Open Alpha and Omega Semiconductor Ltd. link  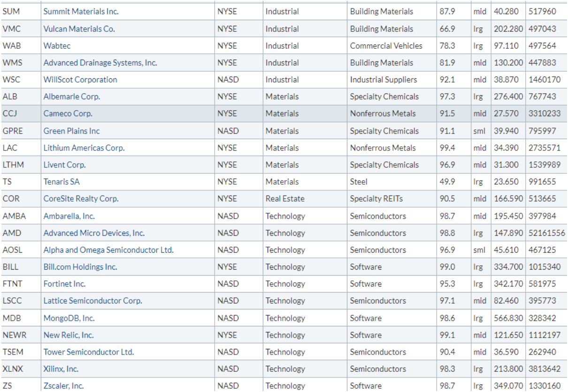(x=108, y=250)
